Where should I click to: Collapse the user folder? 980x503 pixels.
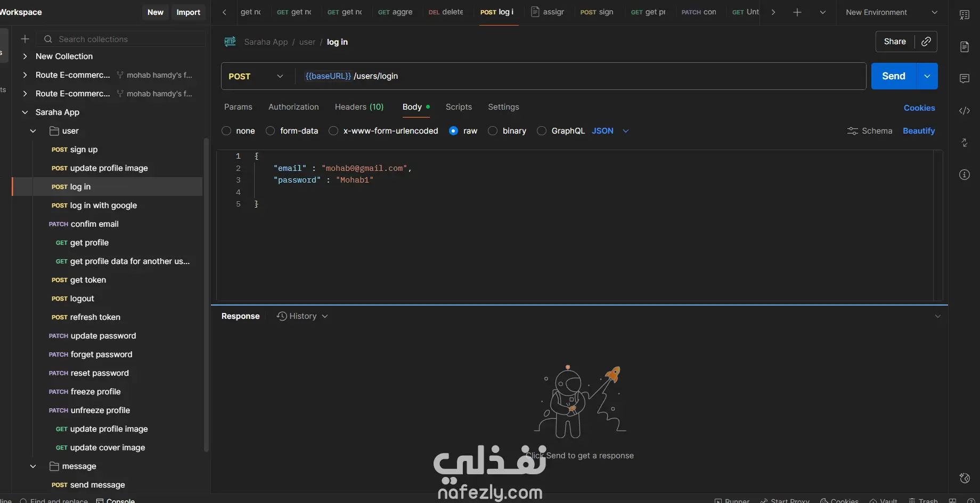tap(33, 131)
